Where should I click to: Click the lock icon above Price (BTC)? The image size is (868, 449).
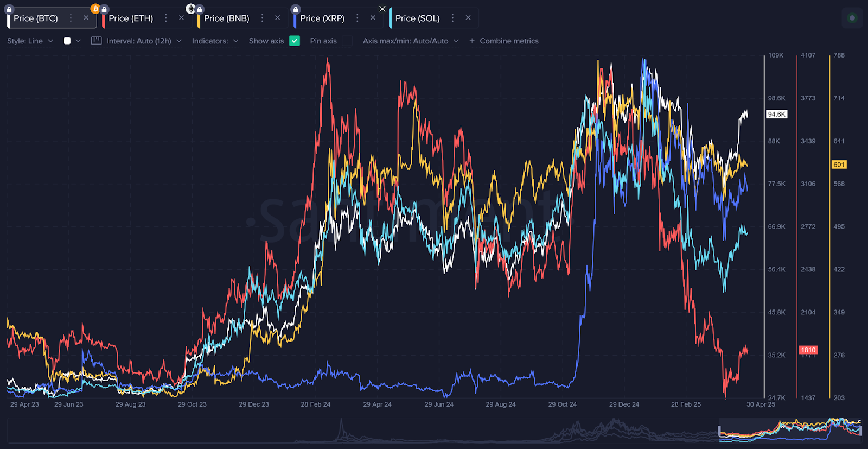pos(9,9)
